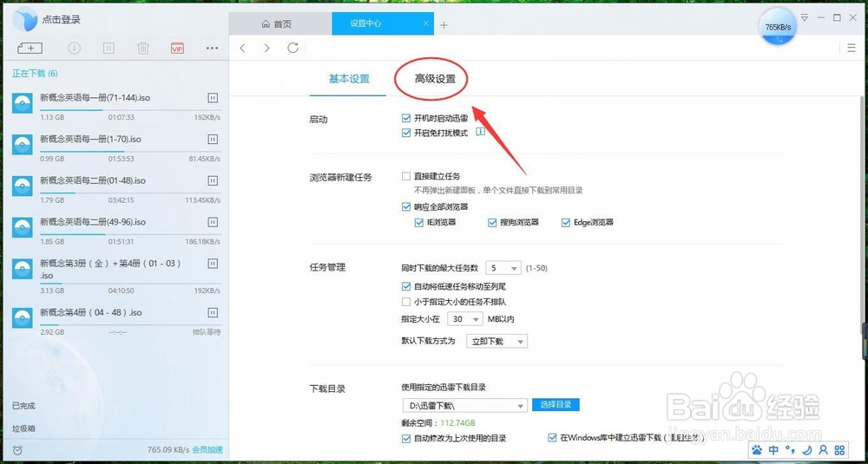868x464 pixels.
Task: Click the alarm clock icon at bottom left
Action: pyautogui.click(x=17, y=450)
